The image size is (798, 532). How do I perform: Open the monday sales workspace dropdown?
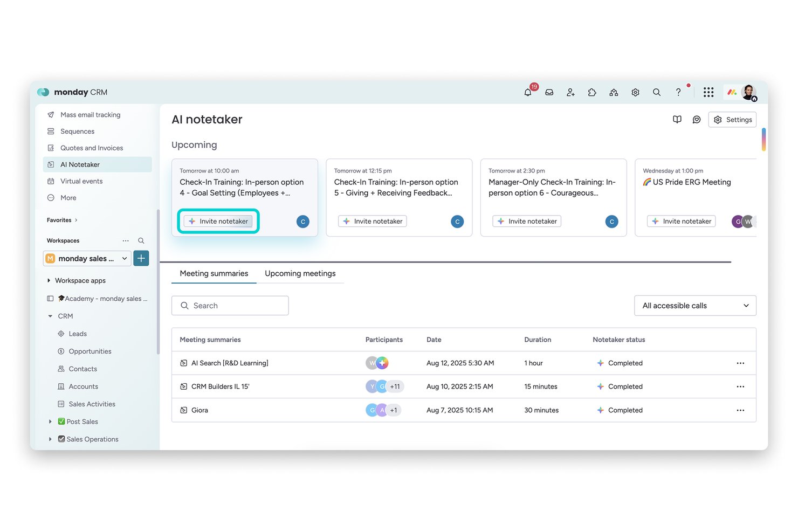[87, 259]
